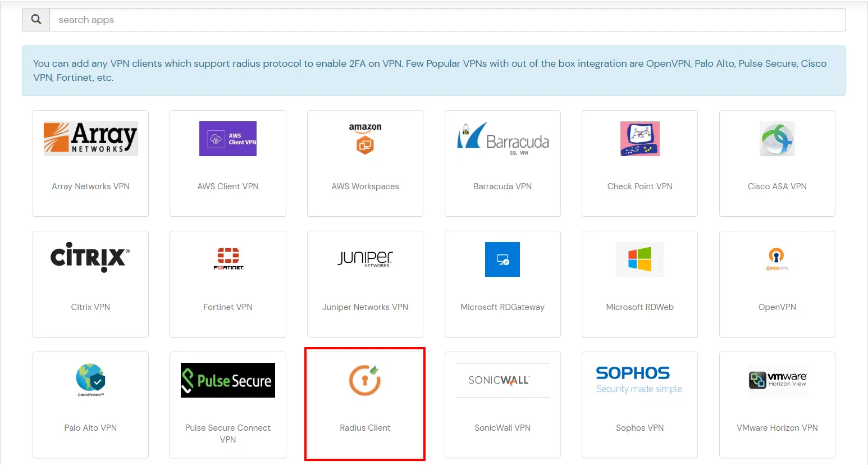Image resolution: width=868 pixels, height=465 pixels.
Task: Select the Amazon Workspaces logo
Action: click(x=365, y=138)
